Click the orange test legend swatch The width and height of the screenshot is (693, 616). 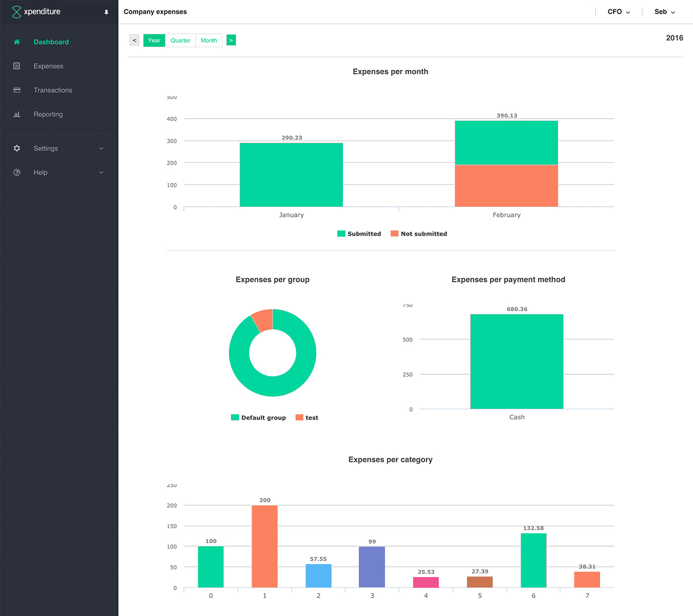(299, 417)
